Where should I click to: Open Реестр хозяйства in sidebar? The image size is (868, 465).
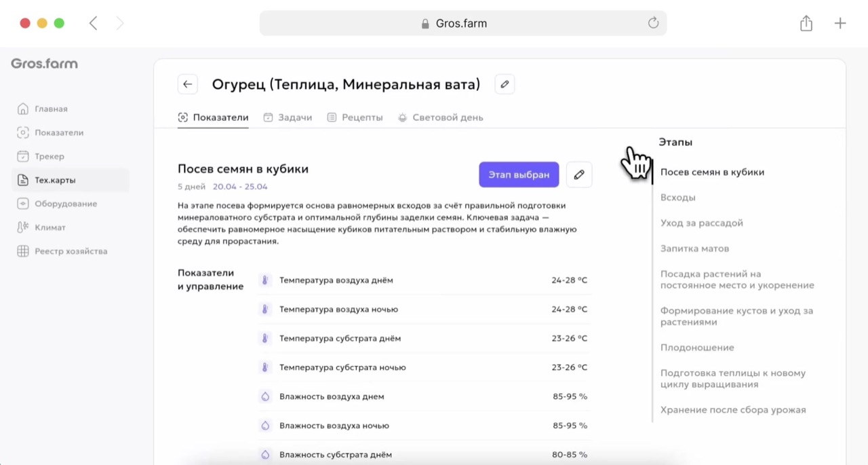pyautogui.click(x=71, y=251)
